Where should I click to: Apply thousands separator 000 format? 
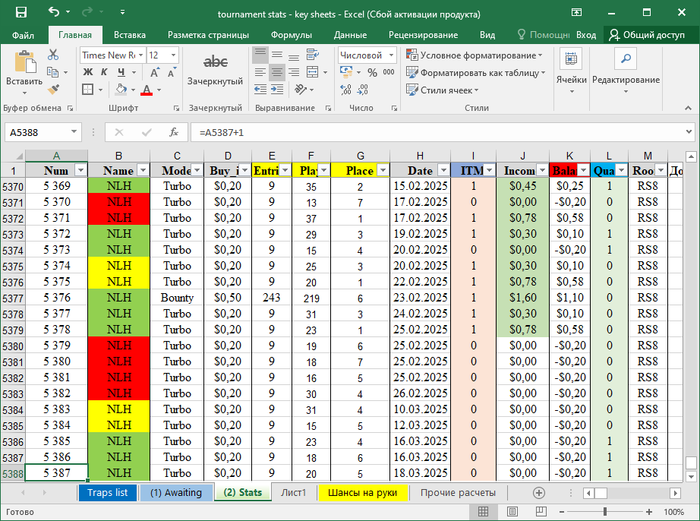(388, 72)
